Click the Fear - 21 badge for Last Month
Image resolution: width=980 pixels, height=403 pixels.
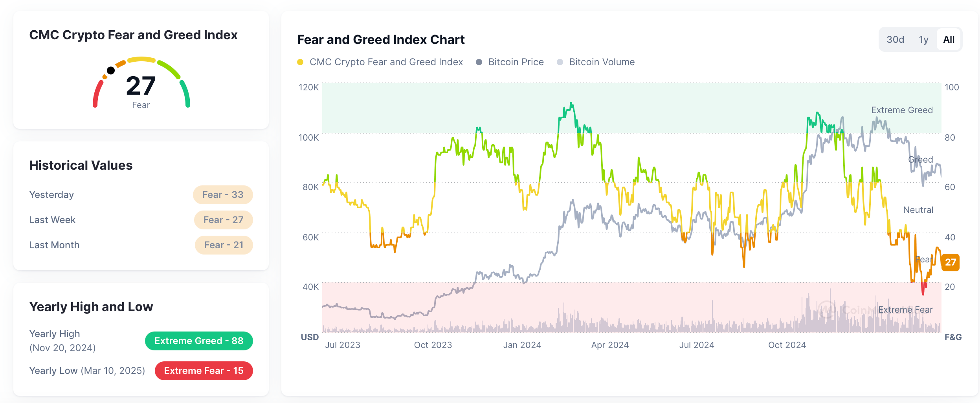224,244
